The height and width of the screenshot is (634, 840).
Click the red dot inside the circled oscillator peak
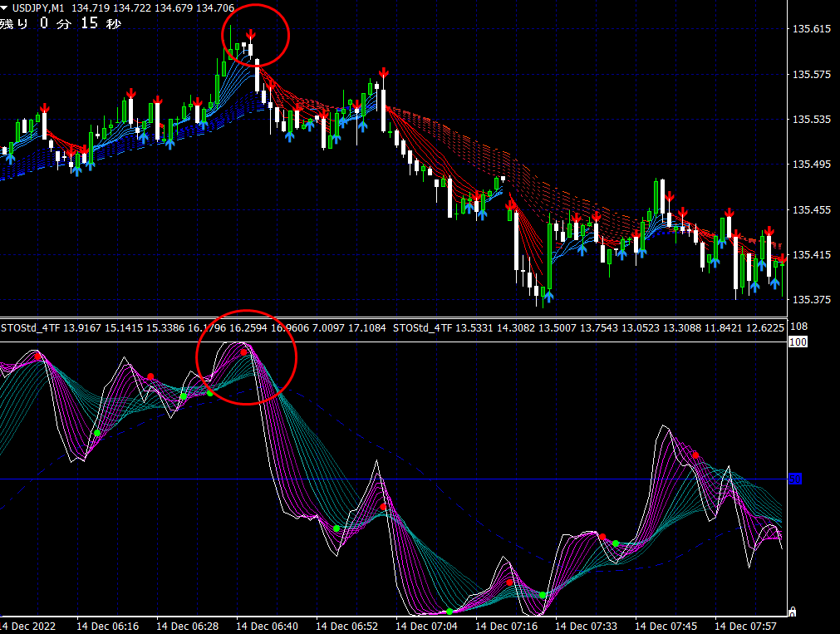pyautogui.click(x=243, y=352)
